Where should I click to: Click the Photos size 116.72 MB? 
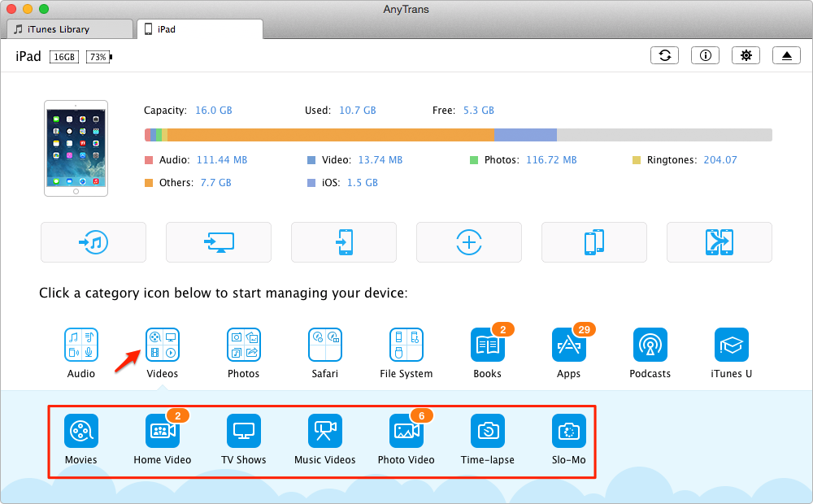(552, 160)
